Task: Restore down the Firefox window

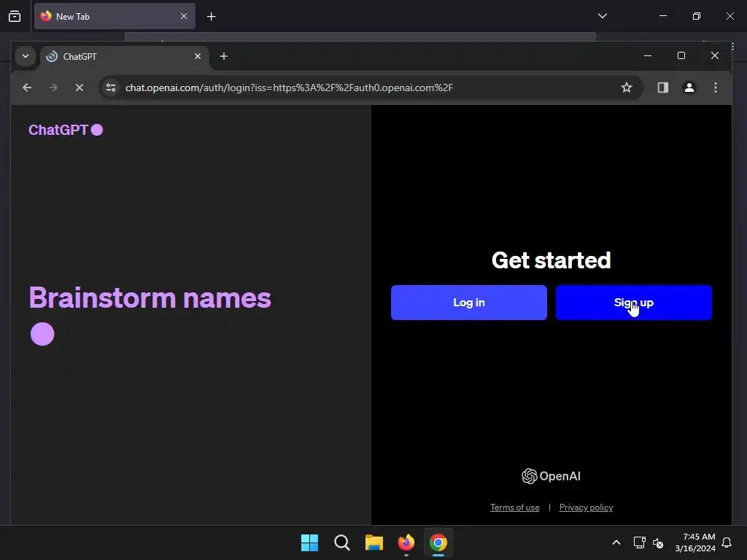Action: pyautogui.click(x=697, y=16)
